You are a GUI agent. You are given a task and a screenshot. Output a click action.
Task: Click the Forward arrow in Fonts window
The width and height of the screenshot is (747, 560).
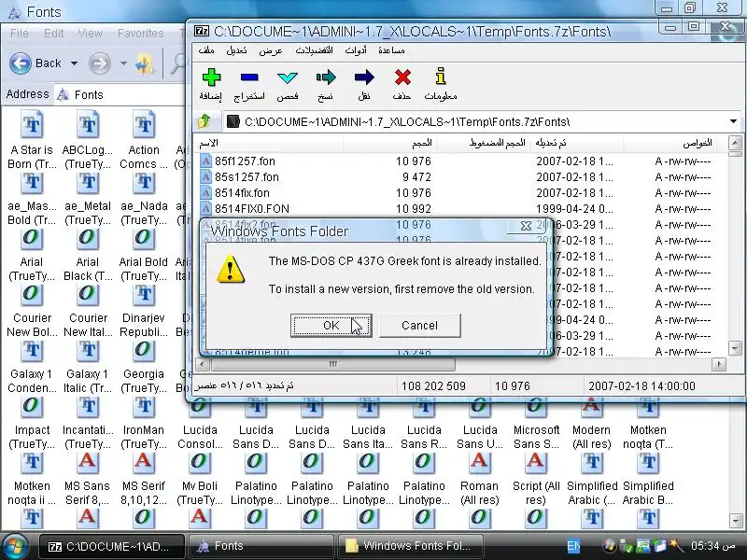tap(100, 63)
